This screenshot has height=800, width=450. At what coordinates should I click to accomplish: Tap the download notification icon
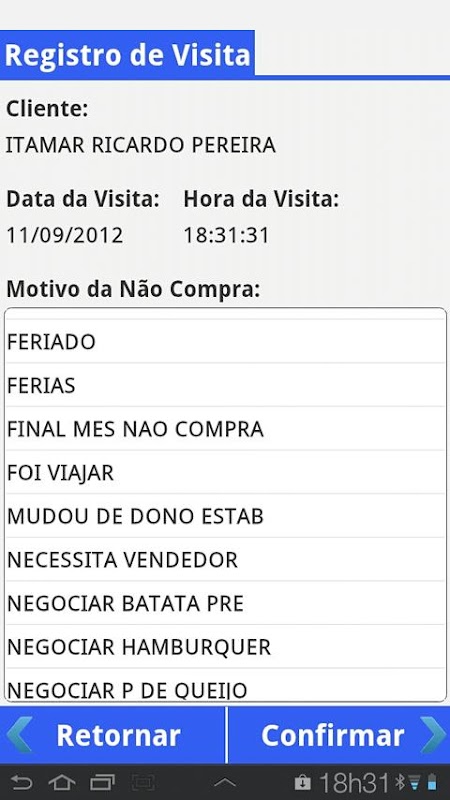(303, 782)
